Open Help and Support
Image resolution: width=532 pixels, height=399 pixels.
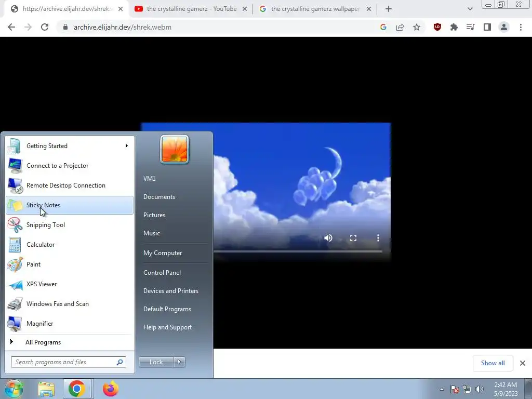point(168,327)
